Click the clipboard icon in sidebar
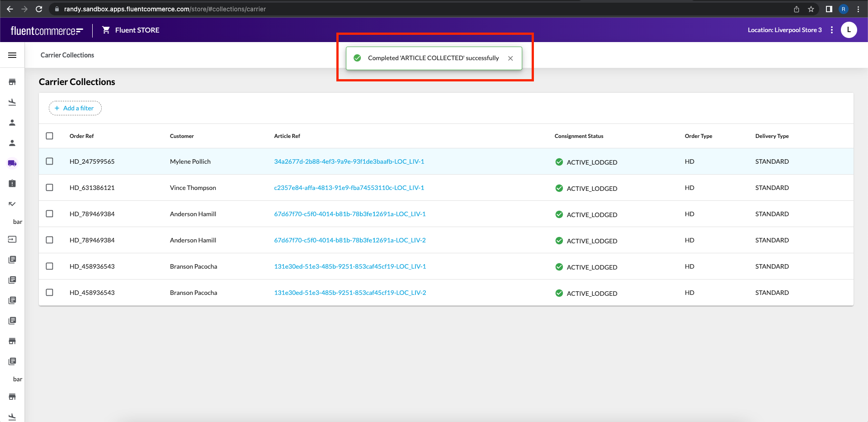 pyautogui.click(x=12, y=183)
